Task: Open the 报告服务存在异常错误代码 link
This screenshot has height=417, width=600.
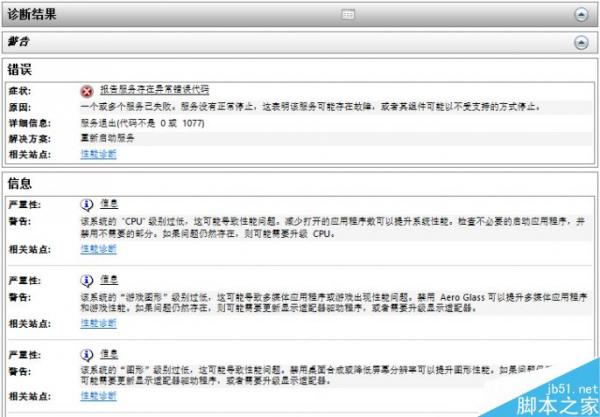Action: pos(155,90)
